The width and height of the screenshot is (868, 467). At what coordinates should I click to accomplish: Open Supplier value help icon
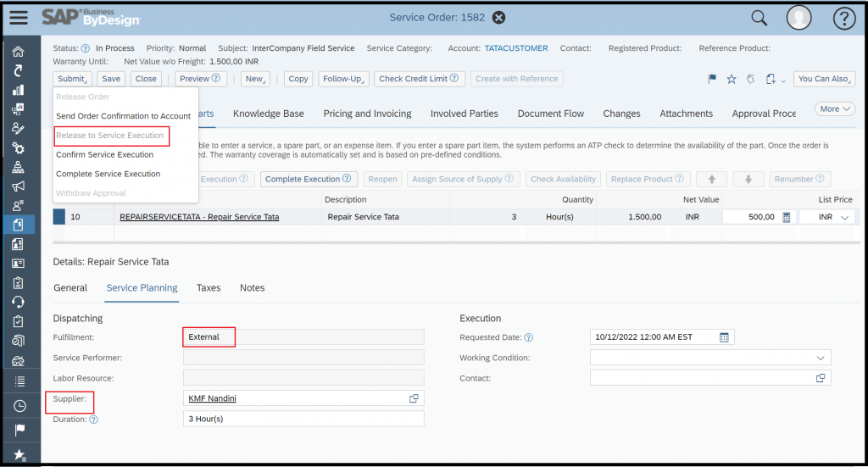point(414,398)
